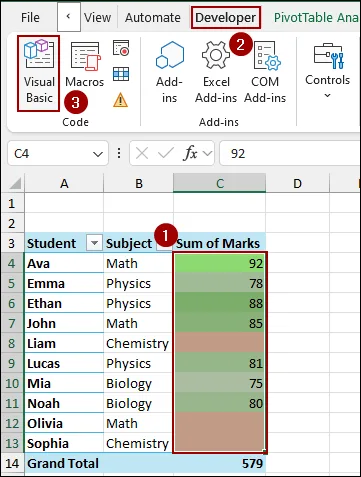This screenshot has height=477, width=361.
Task: Click the formula bar options dots
Action: coord(119,153)
